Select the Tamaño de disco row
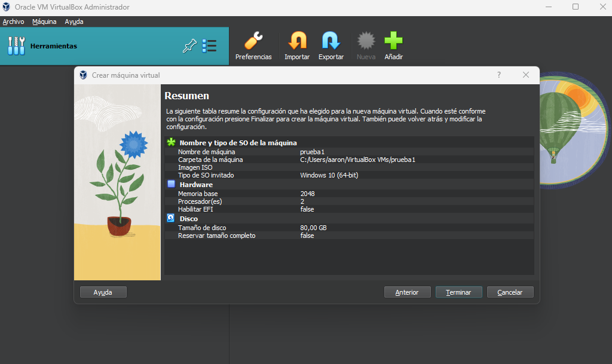This screenshot has height=364, width=612. pyautogui.click(x=349, y=228)
